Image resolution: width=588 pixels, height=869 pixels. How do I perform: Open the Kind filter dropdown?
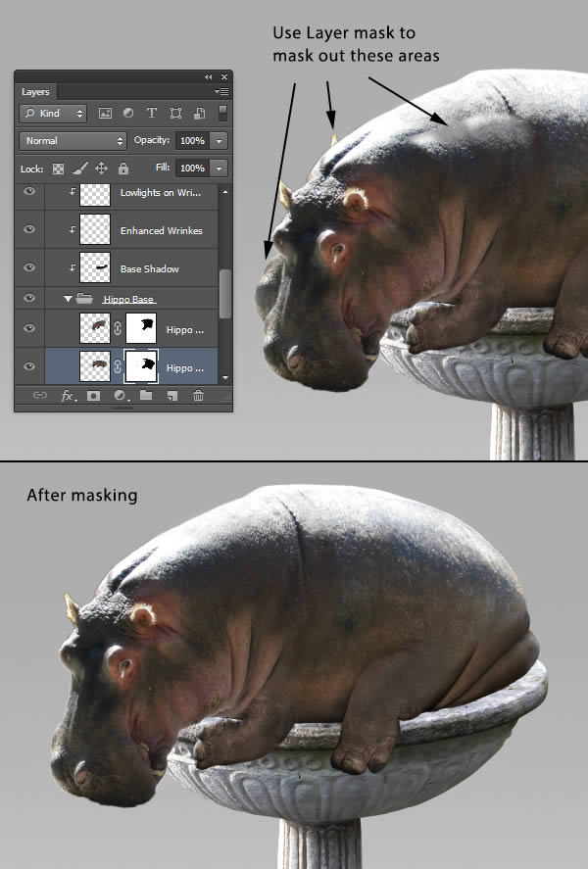53,113
